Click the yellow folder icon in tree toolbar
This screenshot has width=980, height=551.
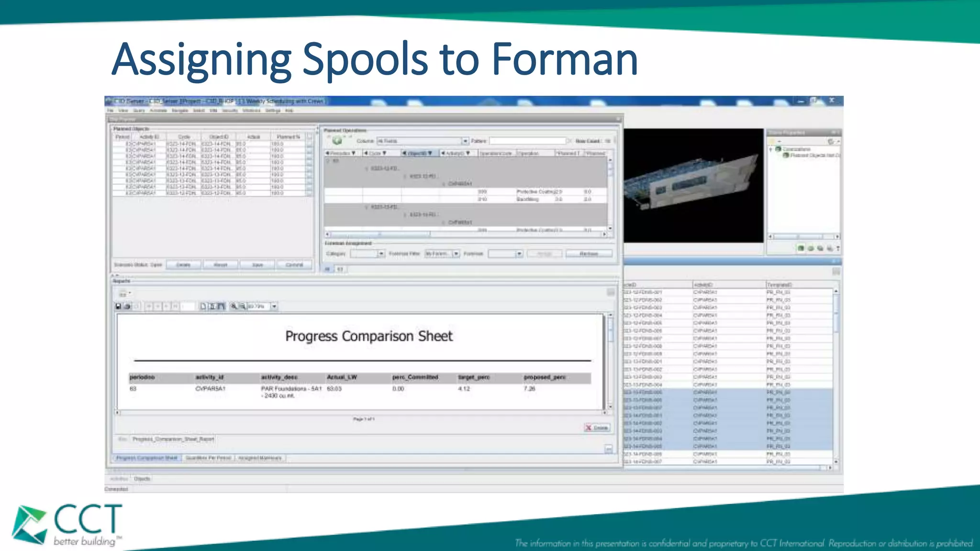click(x=772, y=142)
